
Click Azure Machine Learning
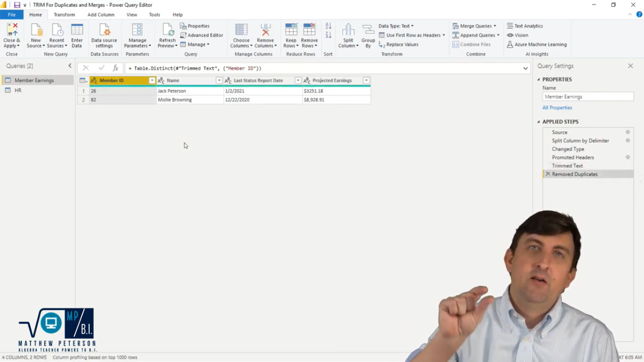pyautogui.click(x=537, y=44)
